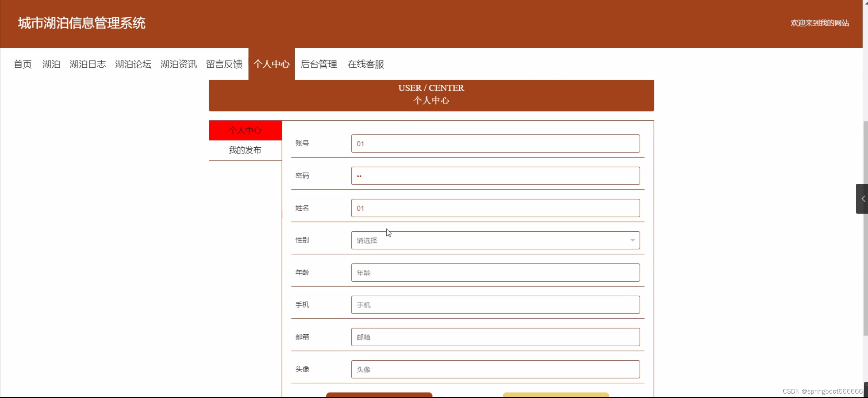
Task: Expand the right-edge side panel chevron
Action: point(863,199)
